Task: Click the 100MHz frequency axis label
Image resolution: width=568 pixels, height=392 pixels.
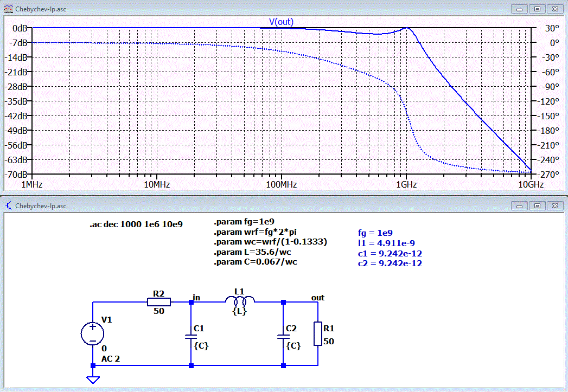Action: 282,184
